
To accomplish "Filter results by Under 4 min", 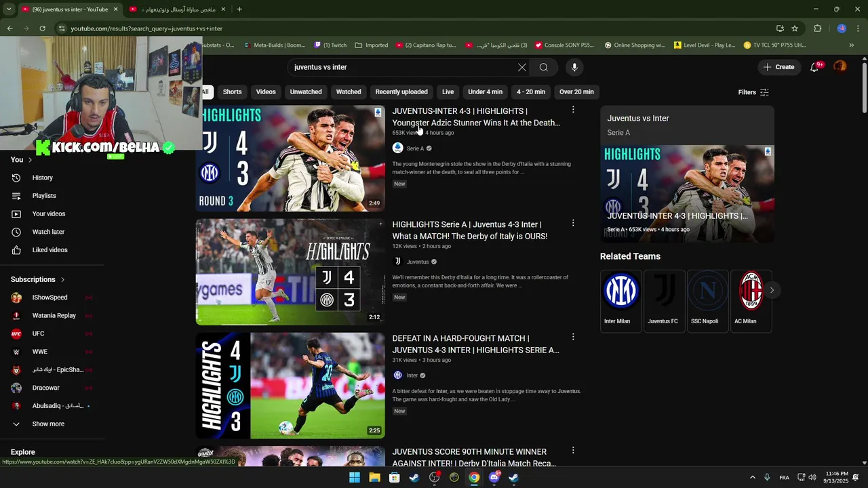I will pos(485,91).
